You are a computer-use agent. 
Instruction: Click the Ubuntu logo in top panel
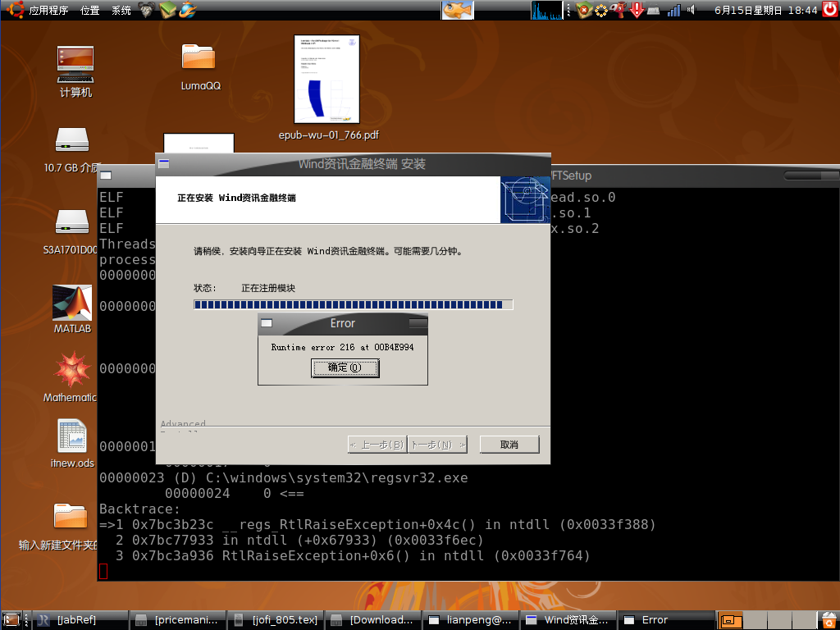pos(15,10)
